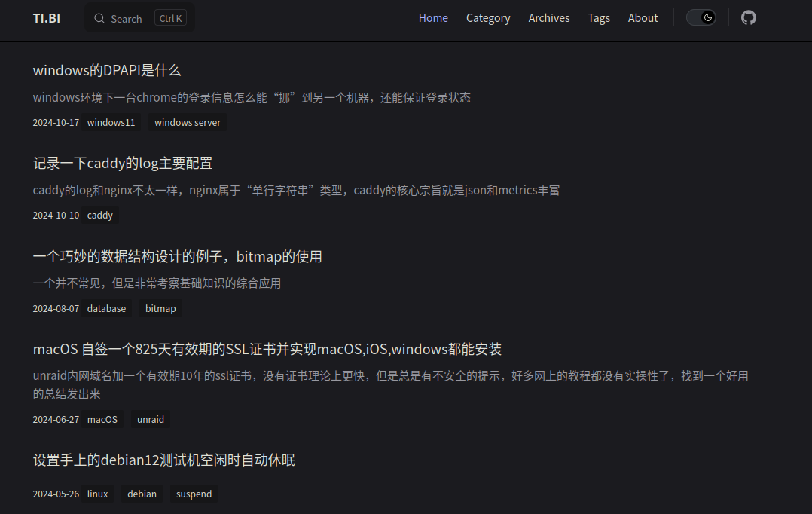Open post 记录一下caddy的log主要配置

tap(123, 164)
